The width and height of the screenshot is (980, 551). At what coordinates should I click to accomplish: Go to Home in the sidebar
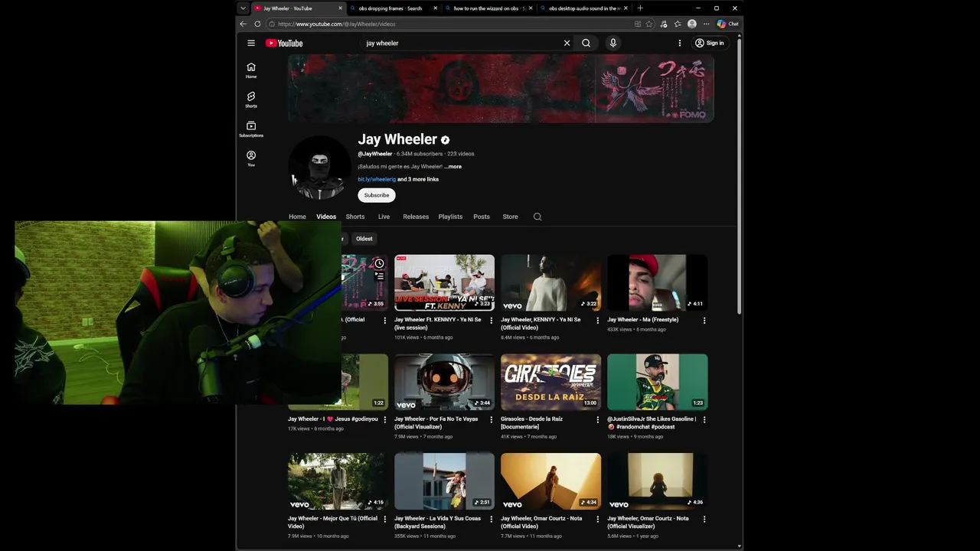251,70
